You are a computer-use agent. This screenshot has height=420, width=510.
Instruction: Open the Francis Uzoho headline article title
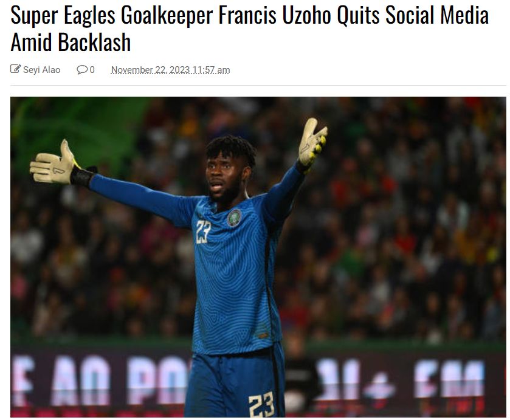[x=249, y=29]
